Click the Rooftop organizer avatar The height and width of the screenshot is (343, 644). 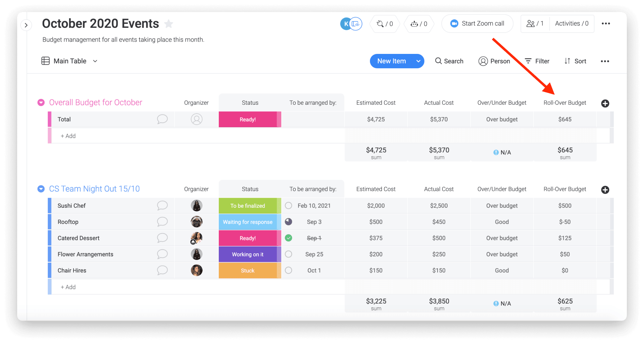(x=196, y=222)
